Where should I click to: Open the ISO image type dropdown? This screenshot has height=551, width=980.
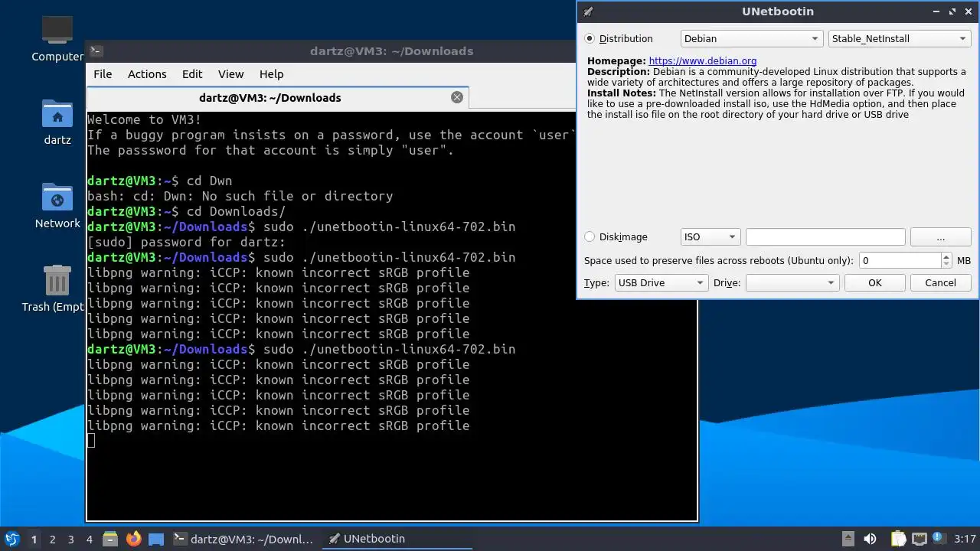pos(710,237)
